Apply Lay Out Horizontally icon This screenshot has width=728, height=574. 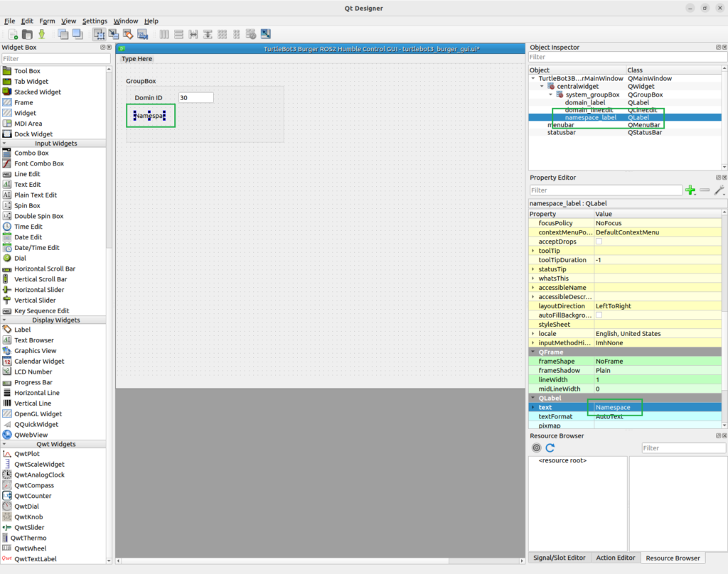[x=164, y=34]
